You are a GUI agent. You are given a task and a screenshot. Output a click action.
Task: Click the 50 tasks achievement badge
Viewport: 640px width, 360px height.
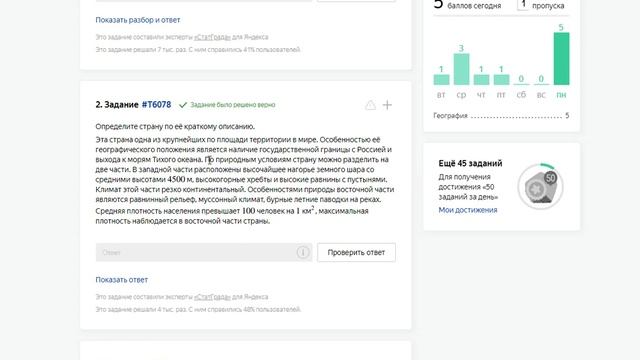coord(540,187)
